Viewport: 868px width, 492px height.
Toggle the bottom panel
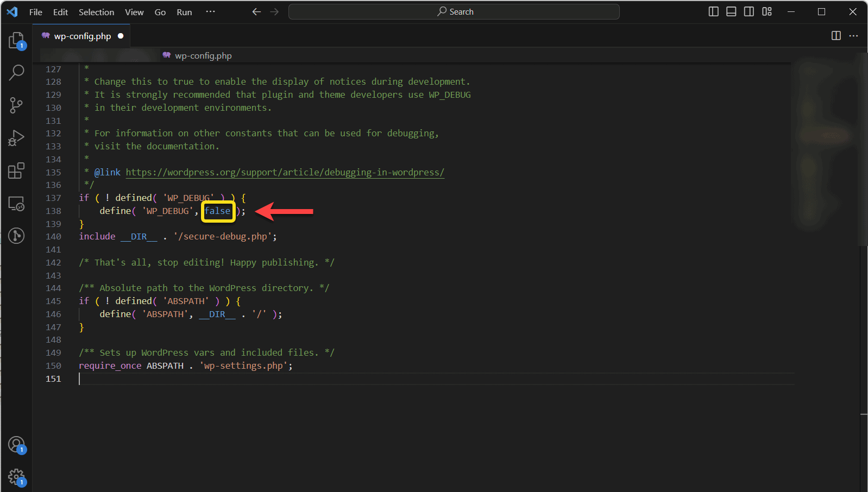731,11
